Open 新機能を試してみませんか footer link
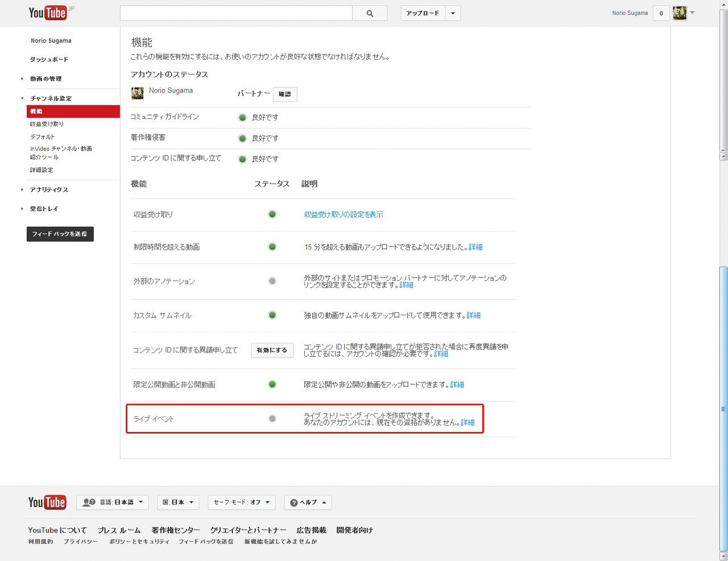Image resolution: width=728 pixels, height=561 pixels. pos(280,542)
